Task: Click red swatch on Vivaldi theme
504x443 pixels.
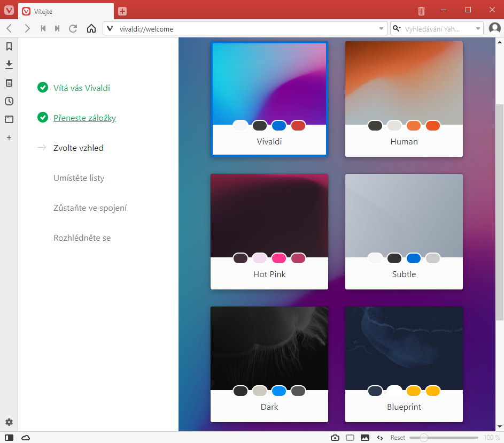Action: 298,126
